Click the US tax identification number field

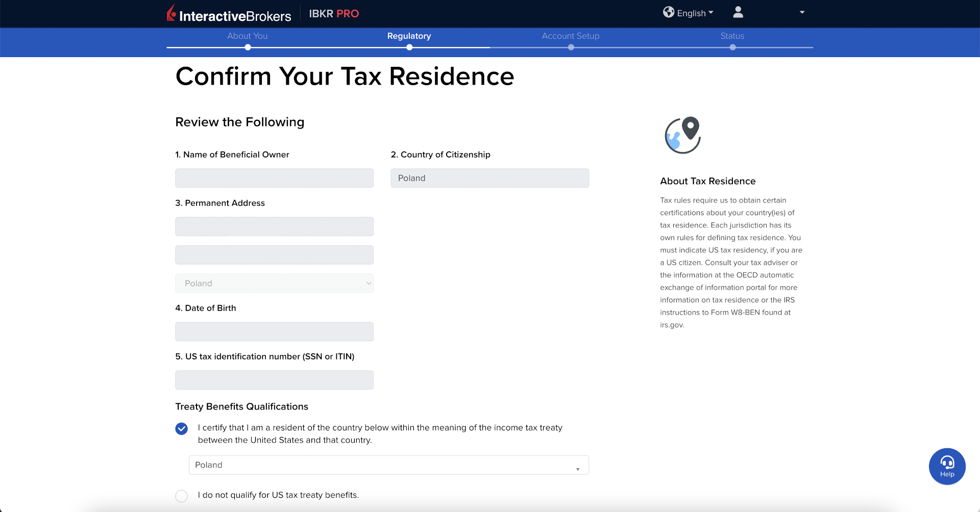[x=274, y=380]
